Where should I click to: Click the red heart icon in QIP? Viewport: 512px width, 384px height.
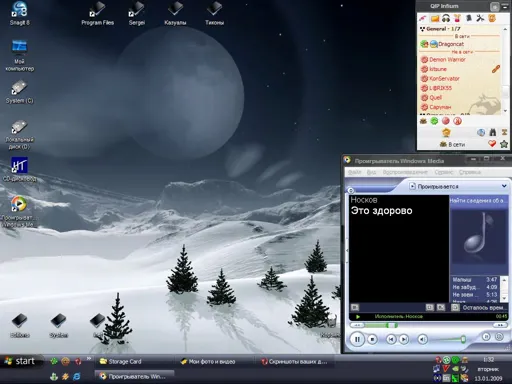[492, 144]
